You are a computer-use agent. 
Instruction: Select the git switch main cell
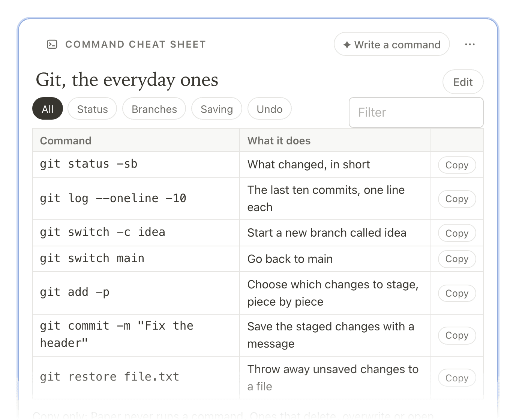(x=136, y=259)
